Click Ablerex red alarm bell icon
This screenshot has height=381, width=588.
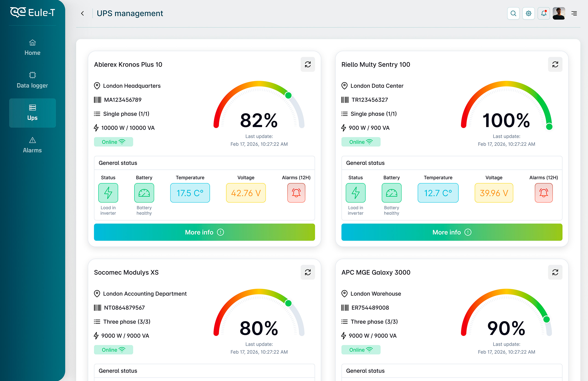point(296,193)
